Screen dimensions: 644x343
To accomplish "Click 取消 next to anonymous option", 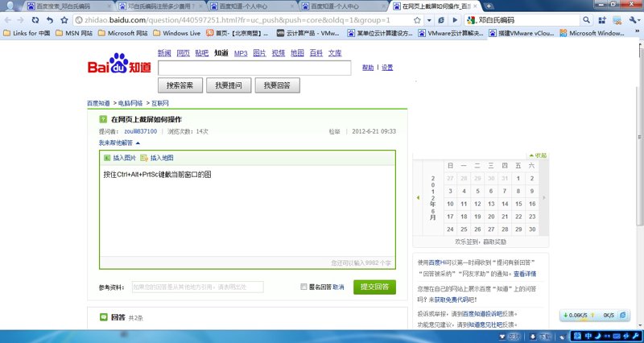I will click(x=338, y=287).
